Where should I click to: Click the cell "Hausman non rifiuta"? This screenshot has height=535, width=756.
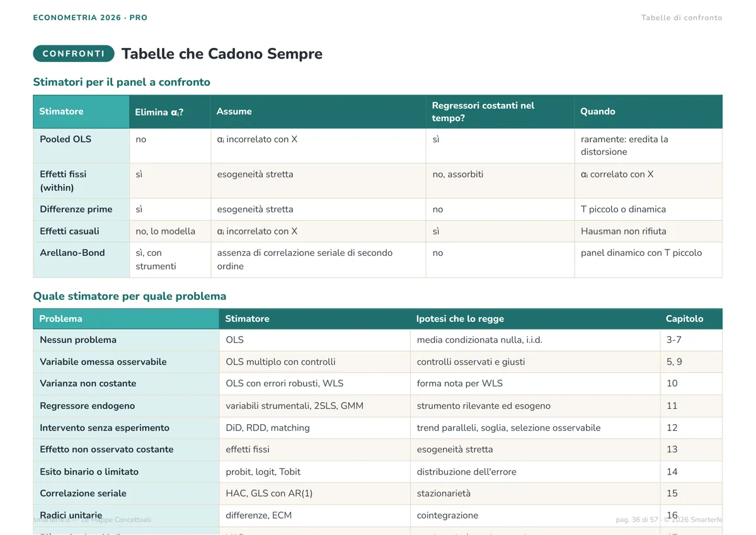pyautogui.click(x=648, y=231)
